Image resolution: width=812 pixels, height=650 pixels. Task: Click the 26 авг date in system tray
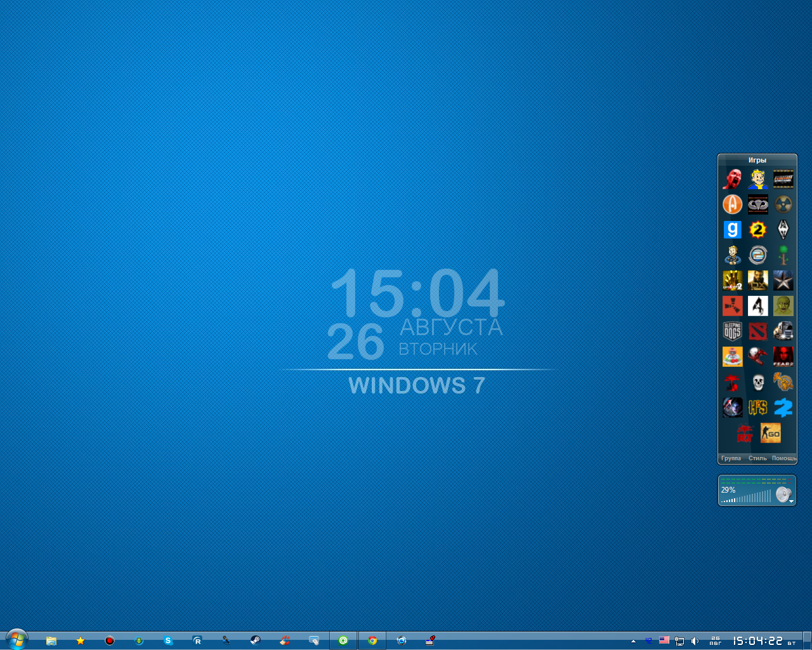tap(716, 641)
